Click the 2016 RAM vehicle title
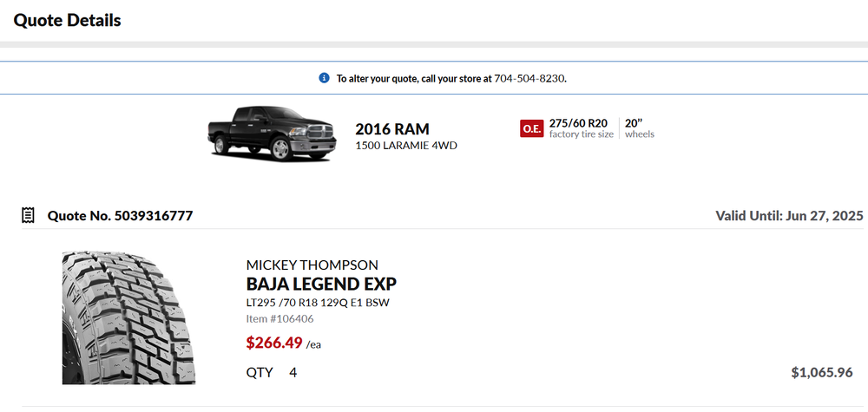Image resolution: width=868 pixels, height=412 pixels. (x=391, y=129)
